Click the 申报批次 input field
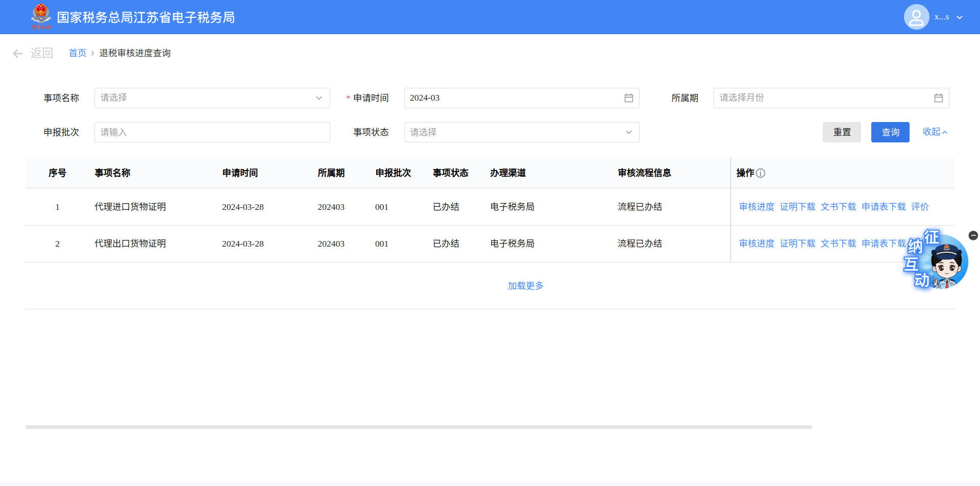980x486 pixels. (212, 132)
